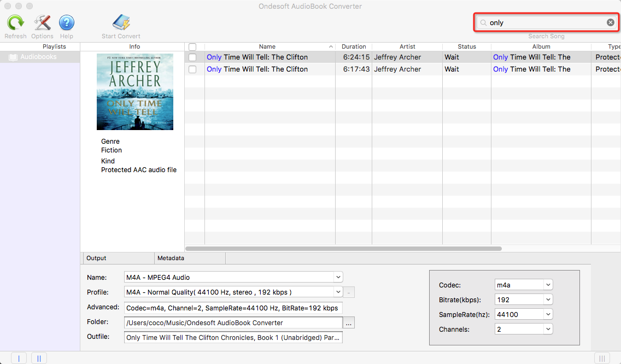Click the Outfile name field

click(x=233, y=337)
